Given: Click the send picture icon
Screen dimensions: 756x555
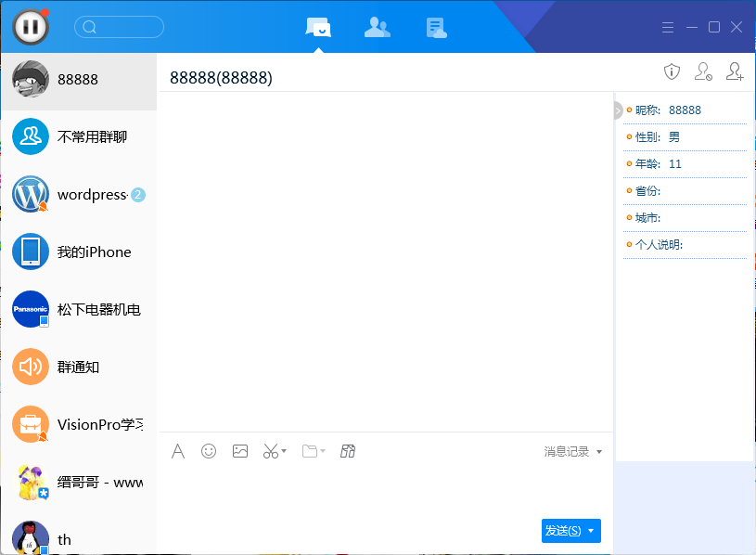Looking at the screenshot, I should coord(240,451).
